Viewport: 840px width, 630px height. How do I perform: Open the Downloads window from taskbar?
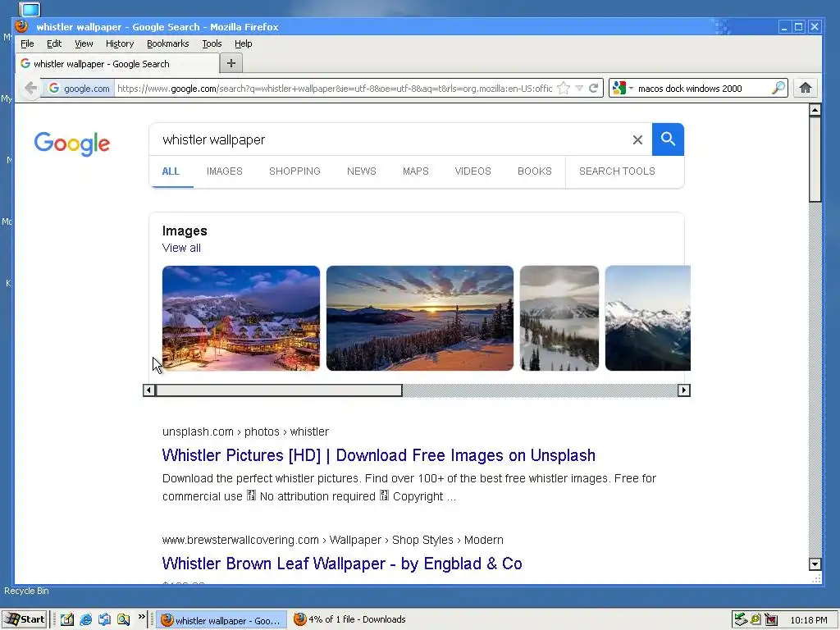point(350,619)
